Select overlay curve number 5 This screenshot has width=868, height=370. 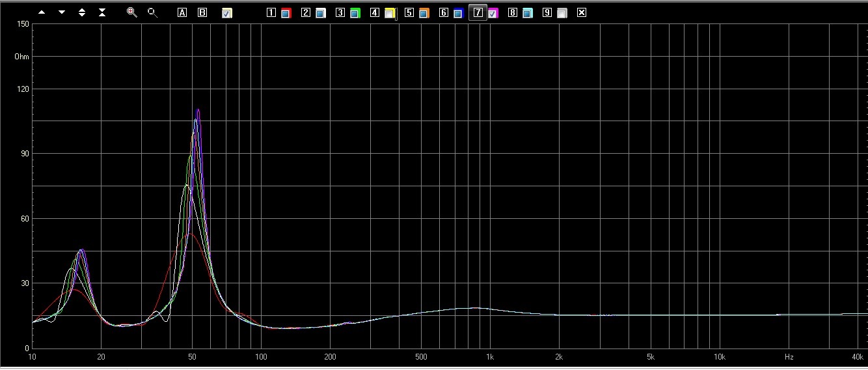[x=409, y=12]
